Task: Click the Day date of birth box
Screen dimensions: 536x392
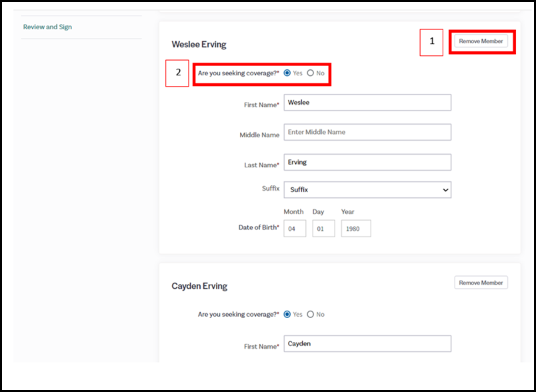Action: pyautogui.click(x=323, y=229)
